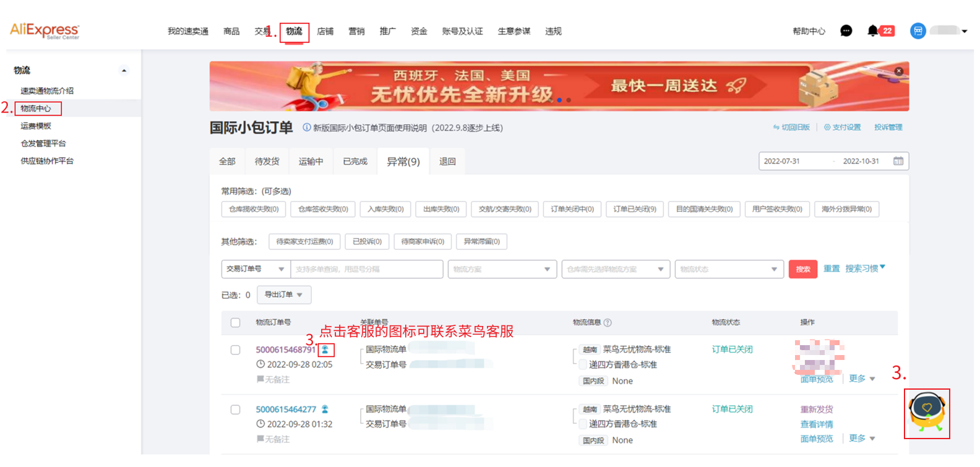Toggle the 目的国清关失败(0) filter
980x467 pixels.
[704, 209]
